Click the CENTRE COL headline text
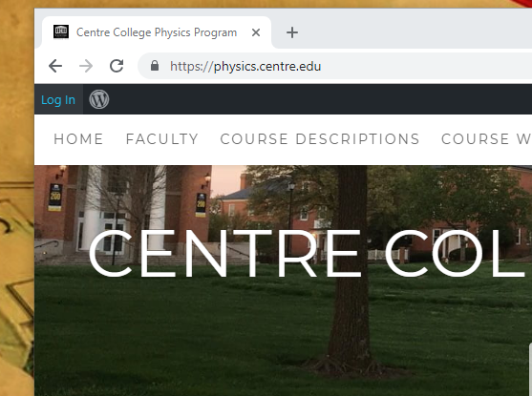 coord(307,253)
